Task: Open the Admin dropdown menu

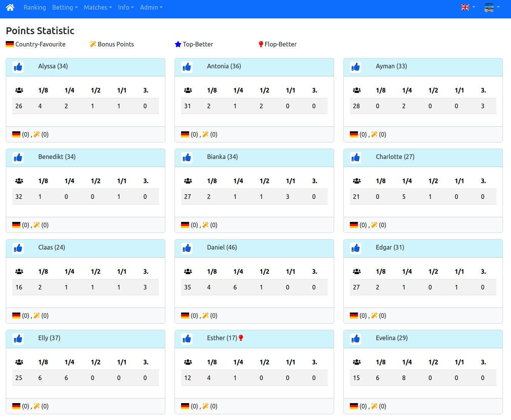Action: click(x=151, y=7)
